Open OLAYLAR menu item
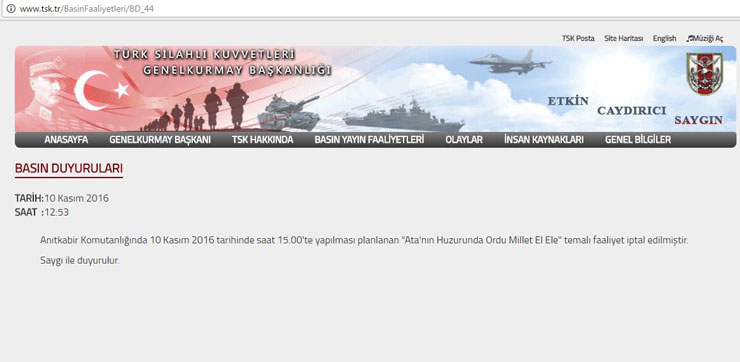Viewport: 740px width, 362px height. (x=464, y=140)
